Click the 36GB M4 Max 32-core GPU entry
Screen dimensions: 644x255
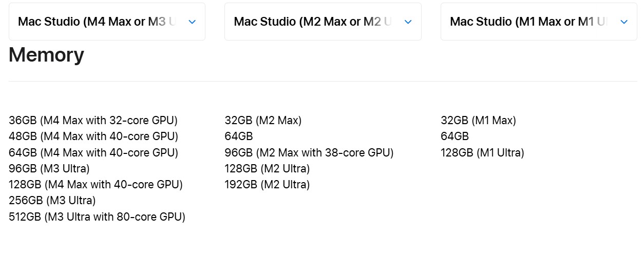click(93, 121)
